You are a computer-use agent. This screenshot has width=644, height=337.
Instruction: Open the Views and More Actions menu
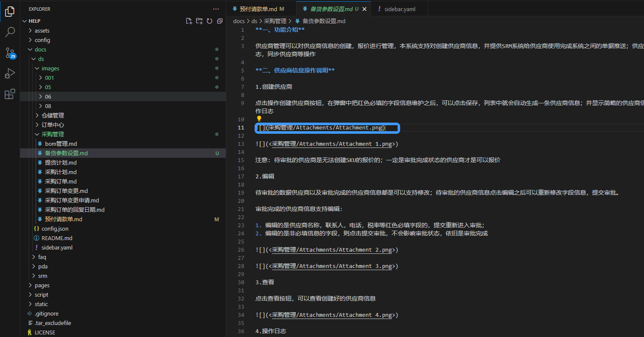coord(216,9)
